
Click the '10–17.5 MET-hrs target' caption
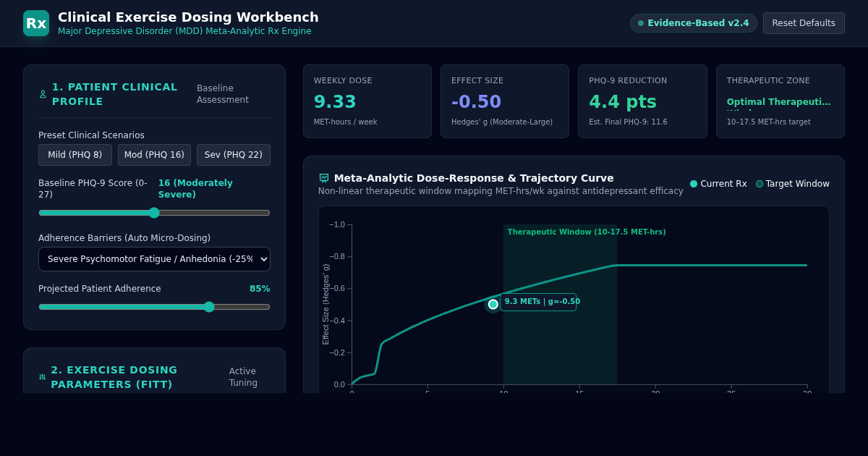(x=769, y=122)
